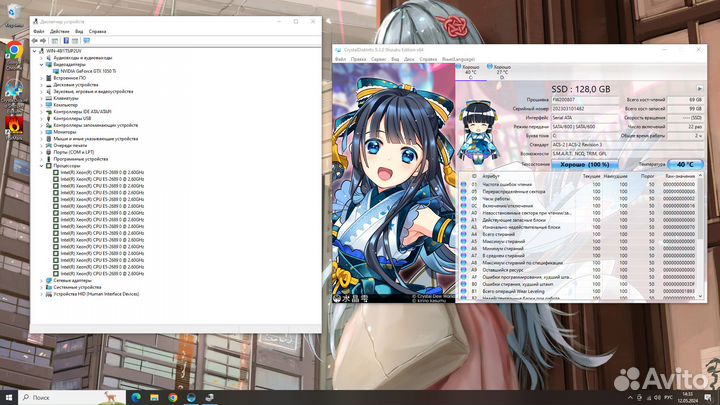Screen dimensions: 720x405
Task: Open the Действие menu in Device Manager
Action: click(60, 31)
